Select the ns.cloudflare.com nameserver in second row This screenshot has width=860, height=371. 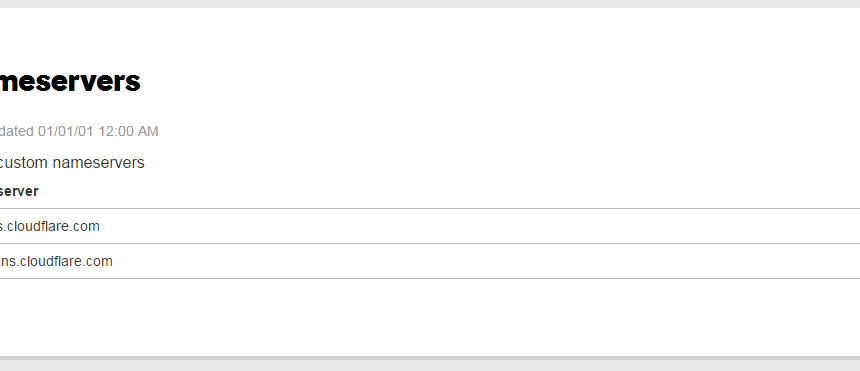(x=56, y=261)
